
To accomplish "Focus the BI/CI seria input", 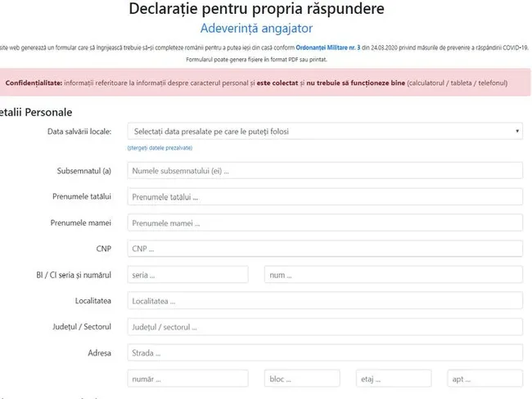I will pos(187,275).
